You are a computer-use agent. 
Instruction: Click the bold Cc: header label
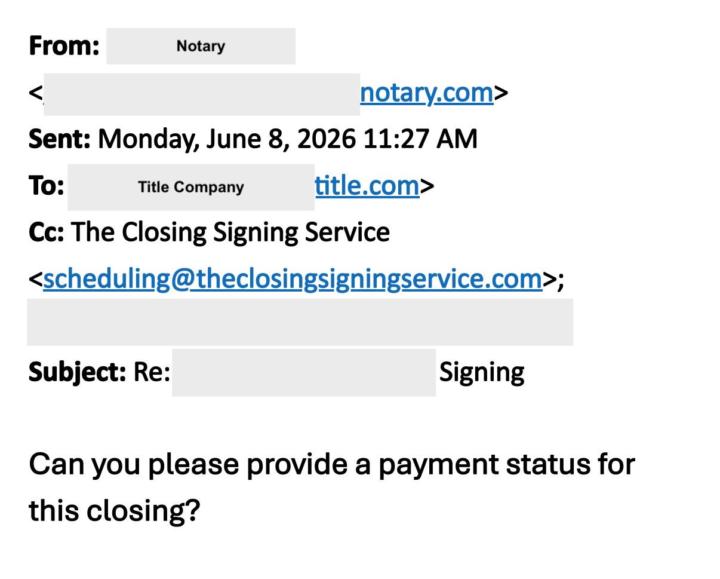click(x=46, y=232)
